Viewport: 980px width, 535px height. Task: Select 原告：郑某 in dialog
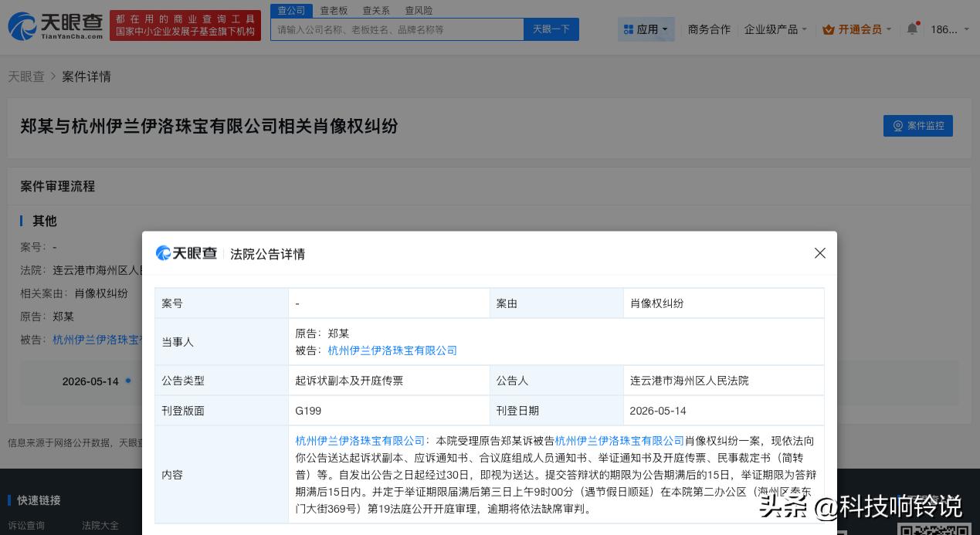coord(322,334)
